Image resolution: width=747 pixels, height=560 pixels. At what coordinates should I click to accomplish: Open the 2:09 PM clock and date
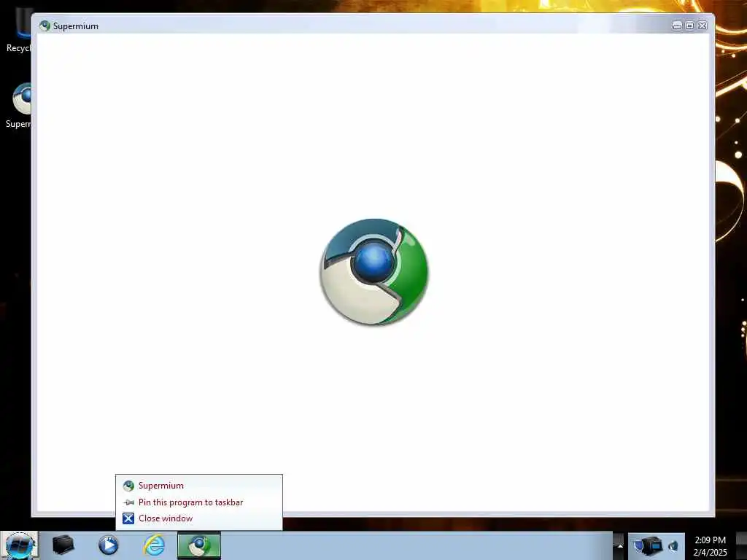pyautogui.click(x=710, y=546)
